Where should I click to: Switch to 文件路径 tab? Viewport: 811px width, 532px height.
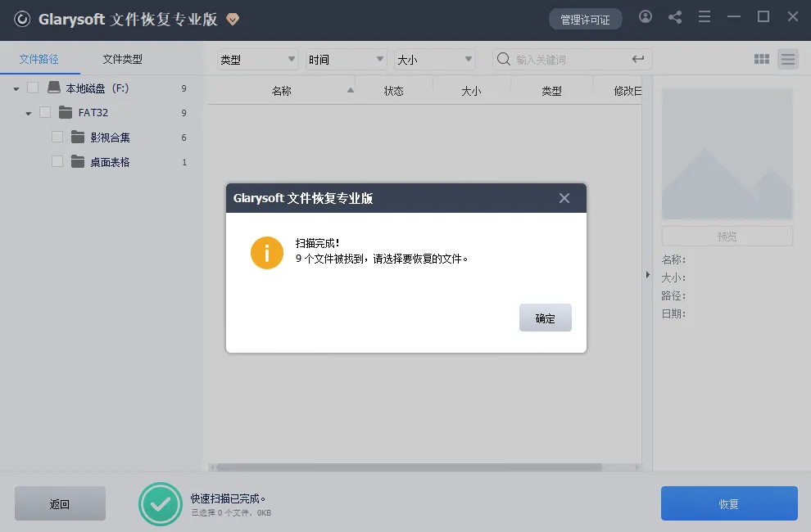coord(39,59)
